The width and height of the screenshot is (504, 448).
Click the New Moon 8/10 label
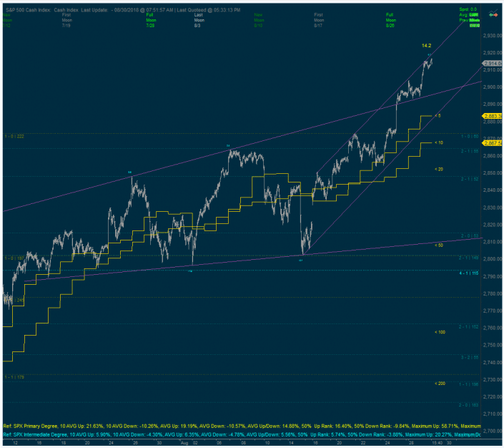click(x=258, y=20)
